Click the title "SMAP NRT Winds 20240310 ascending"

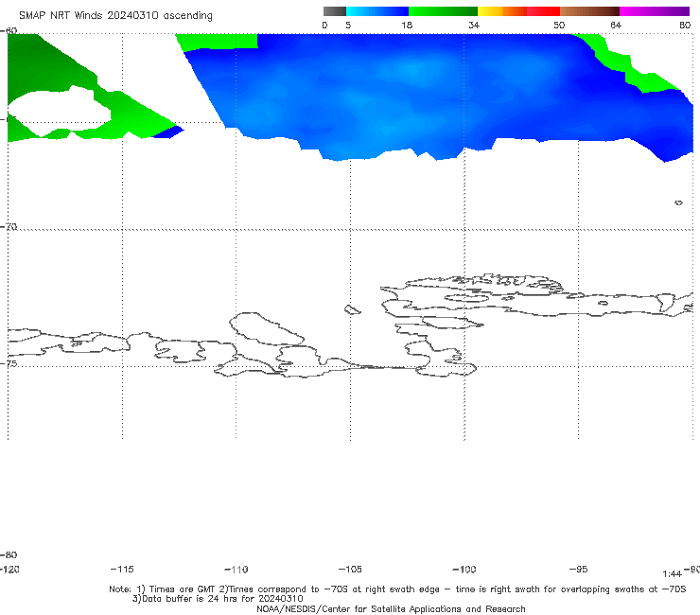pyautogui.click(x=115, y=15)
